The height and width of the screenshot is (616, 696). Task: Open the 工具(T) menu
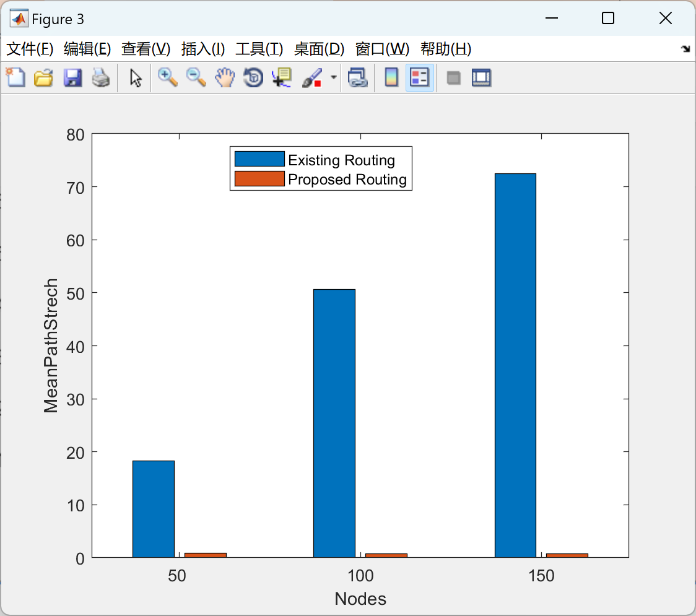[x=259, y=49]
